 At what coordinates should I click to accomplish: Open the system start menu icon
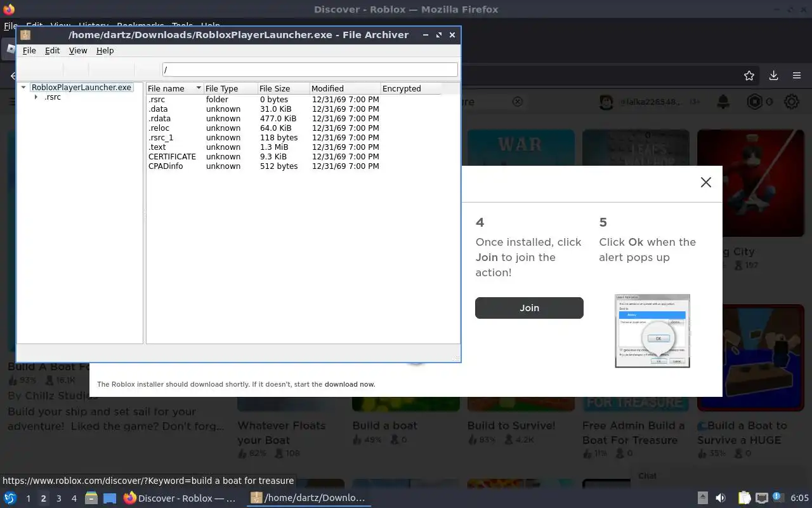[10, 498]
